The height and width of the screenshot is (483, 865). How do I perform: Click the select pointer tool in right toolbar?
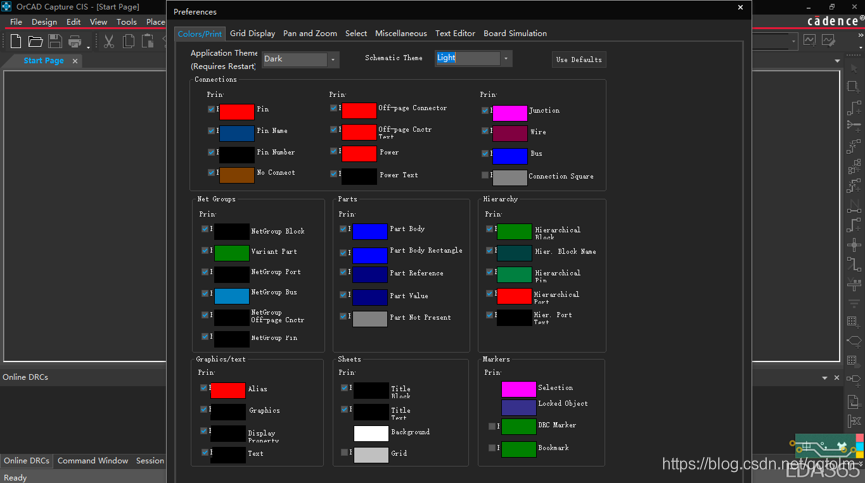(853, 68)
